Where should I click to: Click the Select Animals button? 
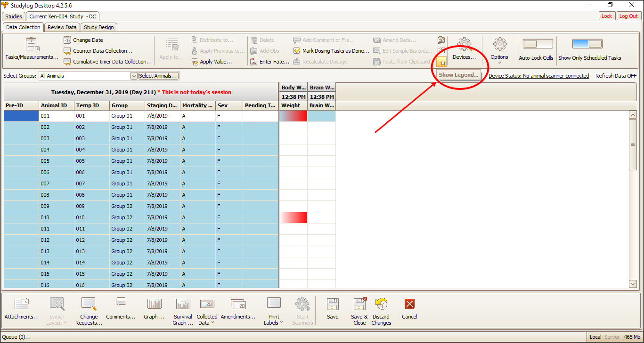point(158,76)
